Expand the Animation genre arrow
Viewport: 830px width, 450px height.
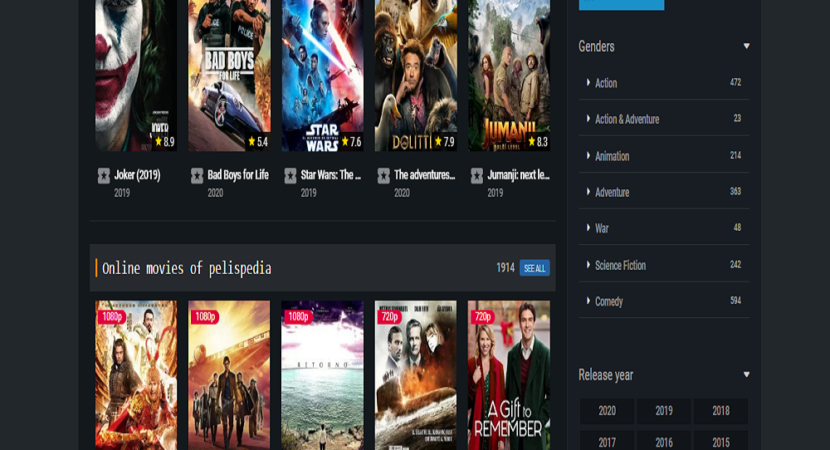point(588,155)
